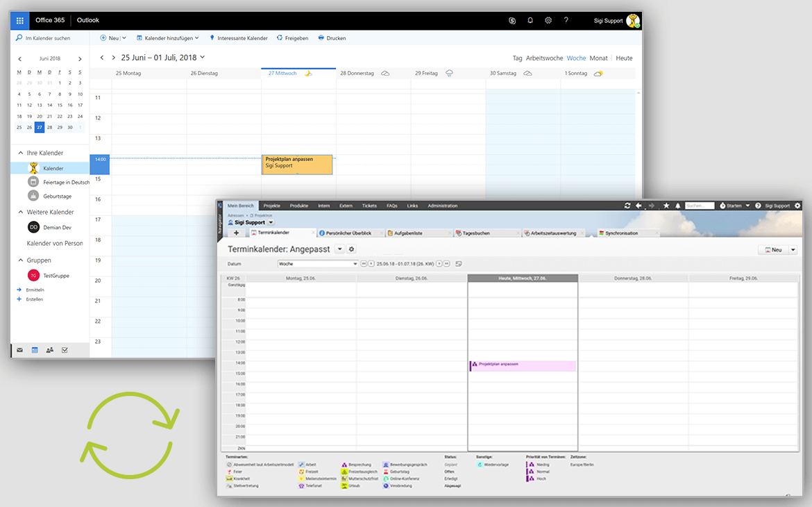Click the back arrow in Projektron toolbar
Image resolution: width=812 pixels, height=507 pixels.
tap(639, 206)
